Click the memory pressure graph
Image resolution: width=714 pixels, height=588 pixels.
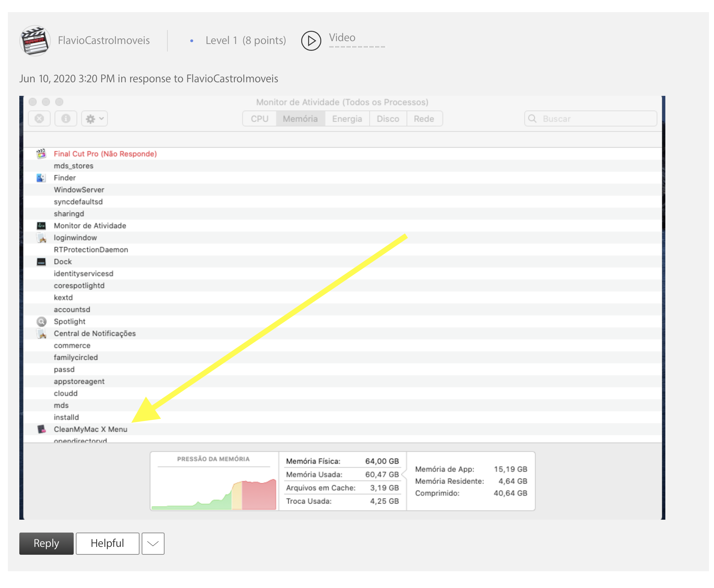pyautogui.click(x=214, y=490)
